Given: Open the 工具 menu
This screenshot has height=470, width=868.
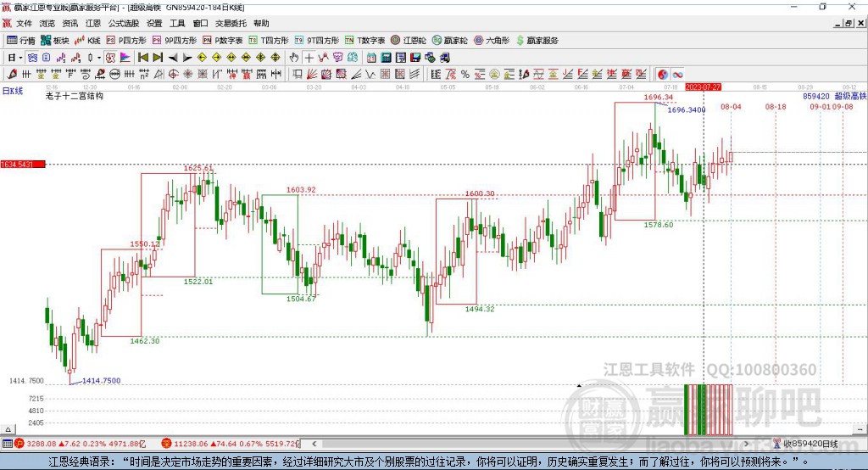Looking at the screenshot, I should point(177,23).
